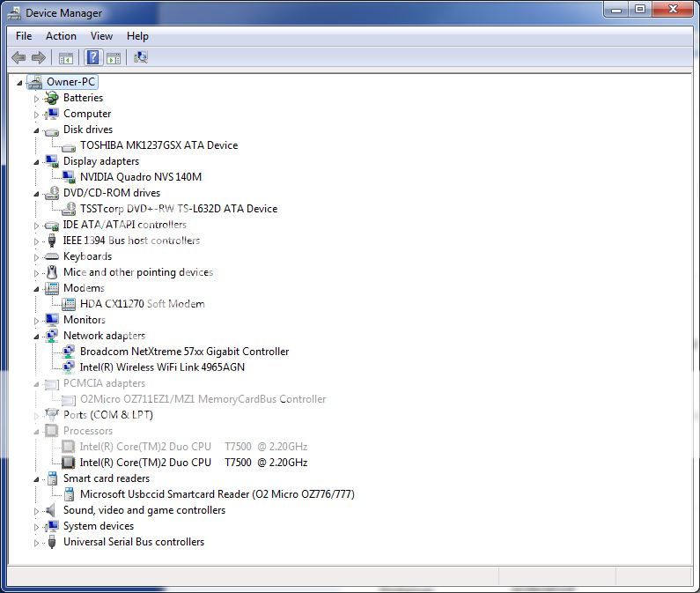
Task: Select the IDE ATA/ATAPI controllers label
Action: pyautogui.click(x=124, y=225)
